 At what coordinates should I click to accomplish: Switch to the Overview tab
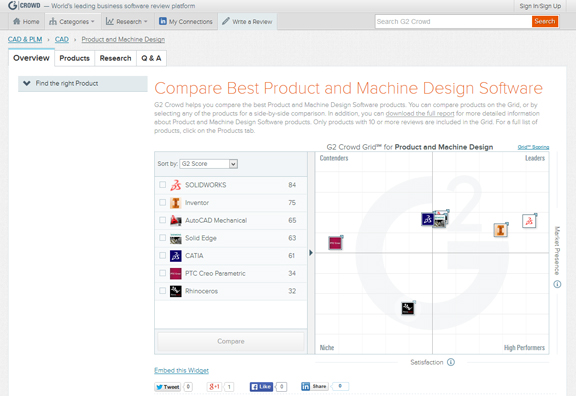[32, 58]
